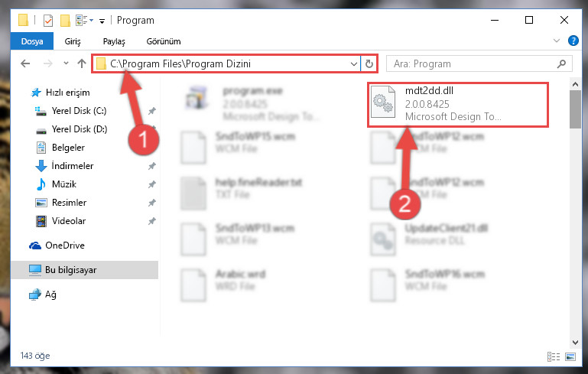Viewport: 588px width, 374px height.
Task: Open the Help question mark icon
Action: tap(573, 41)
